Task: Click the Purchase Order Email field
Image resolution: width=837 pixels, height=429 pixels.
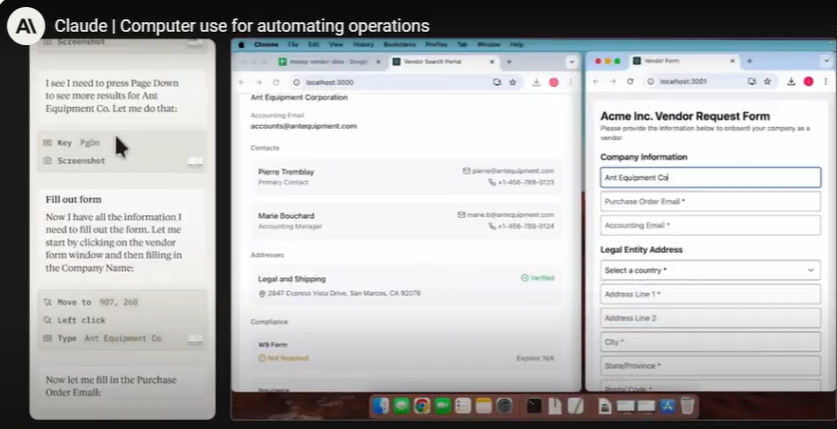Action: 710,202
